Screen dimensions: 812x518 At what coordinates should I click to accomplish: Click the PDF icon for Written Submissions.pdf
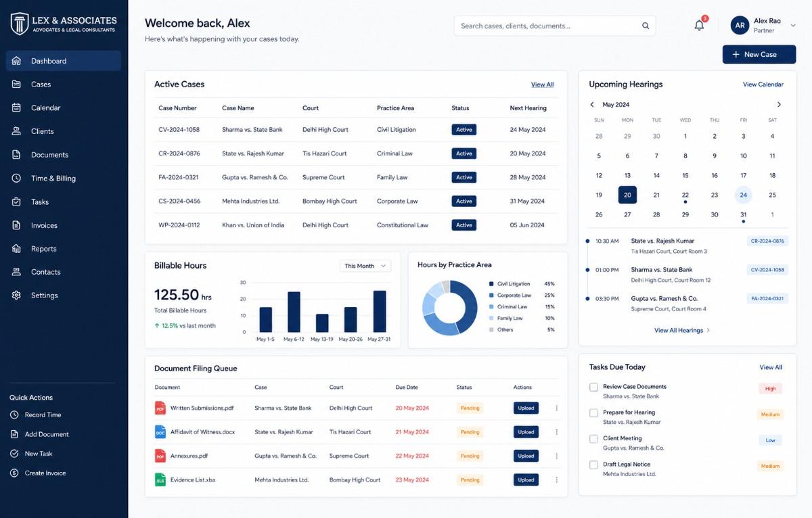[x=160, y=408]
